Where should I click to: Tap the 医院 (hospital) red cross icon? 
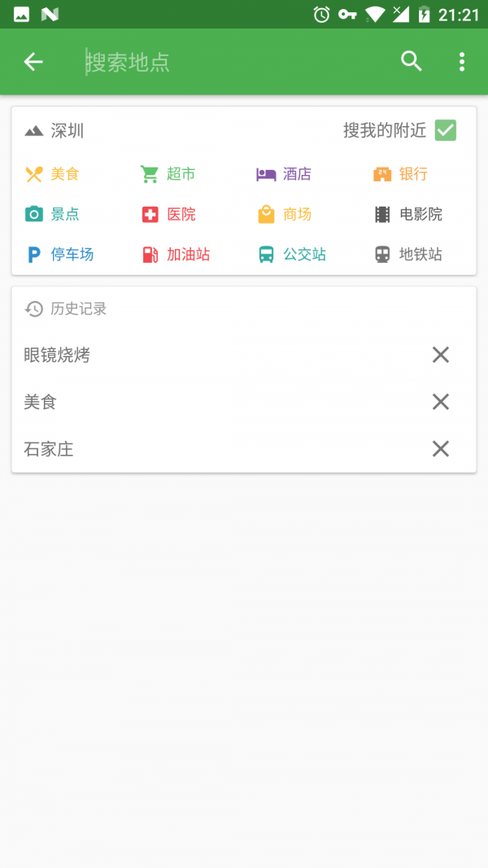pos(150,214)
